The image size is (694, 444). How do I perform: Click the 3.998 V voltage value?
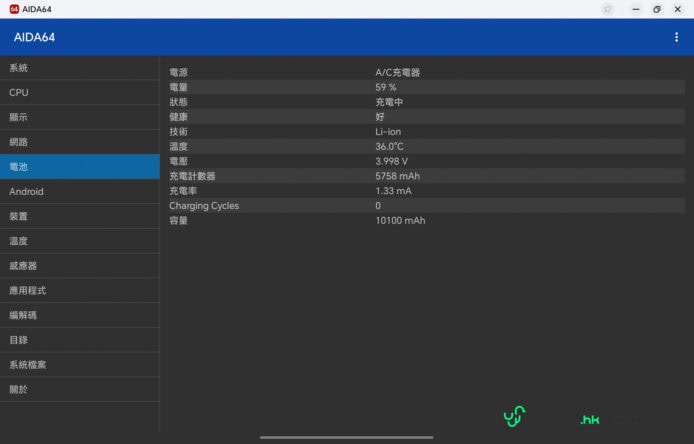[391, 161]
